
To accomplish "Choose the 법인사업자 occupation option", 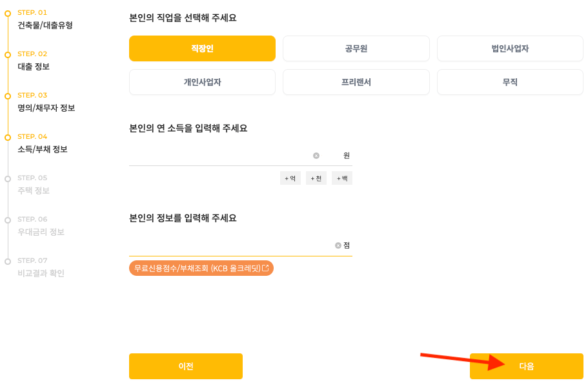I will coord(510,48).
